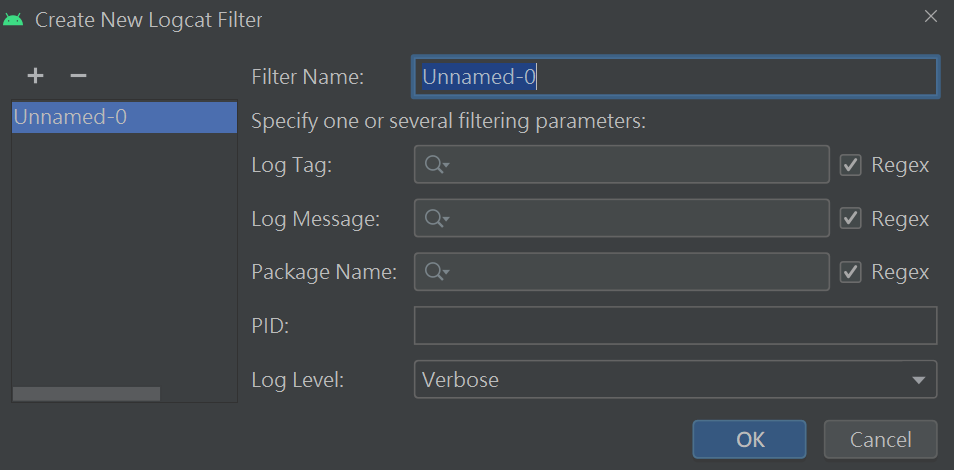This screenshot has width=954, height=470.
Task: Click the plus icon to add filter
Action: [x=35, y=76]
